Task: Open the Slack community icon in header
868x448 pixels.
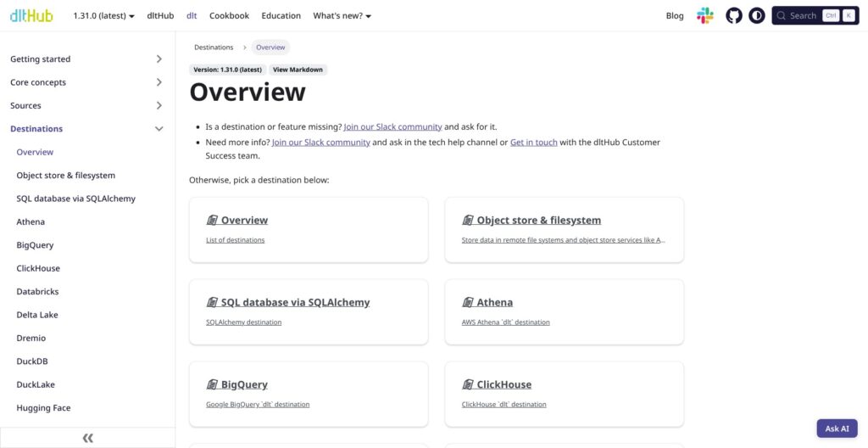Action: (704, 15)
